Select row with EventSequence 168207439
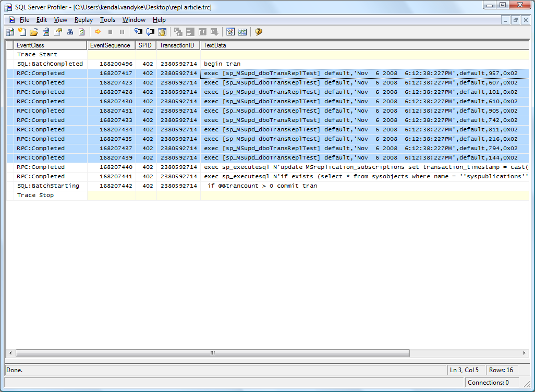The width and height of the screenshot is (535, 392). pos(267,157)
